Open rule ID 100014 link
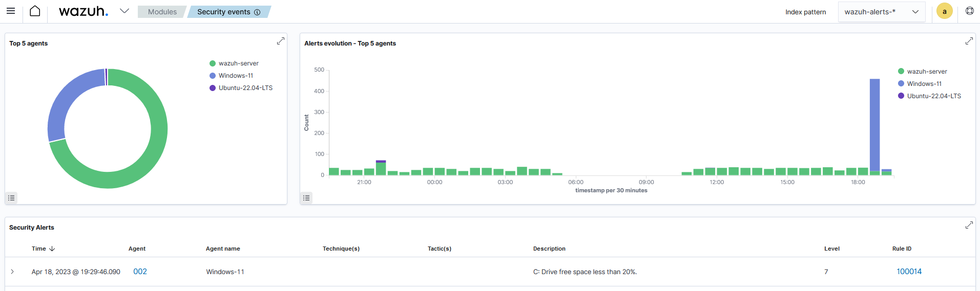 click(909, 272)
